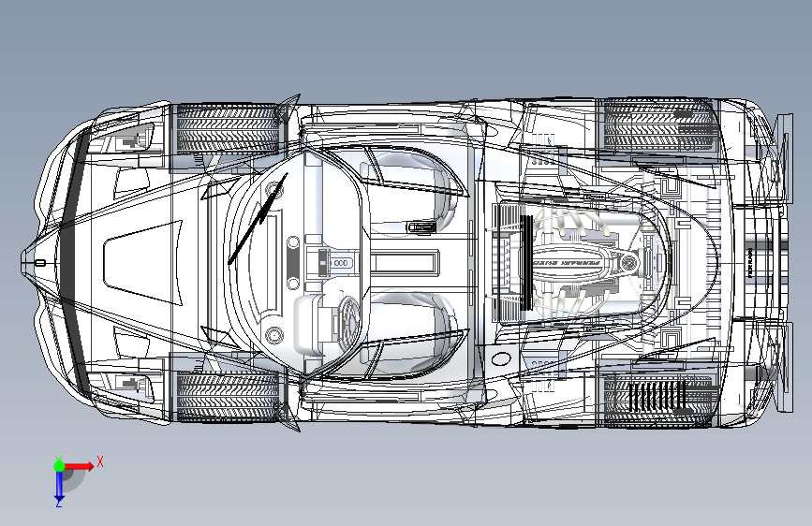
Task: Select the hood vent panel on the front bonnet
Action: point(143,263)
